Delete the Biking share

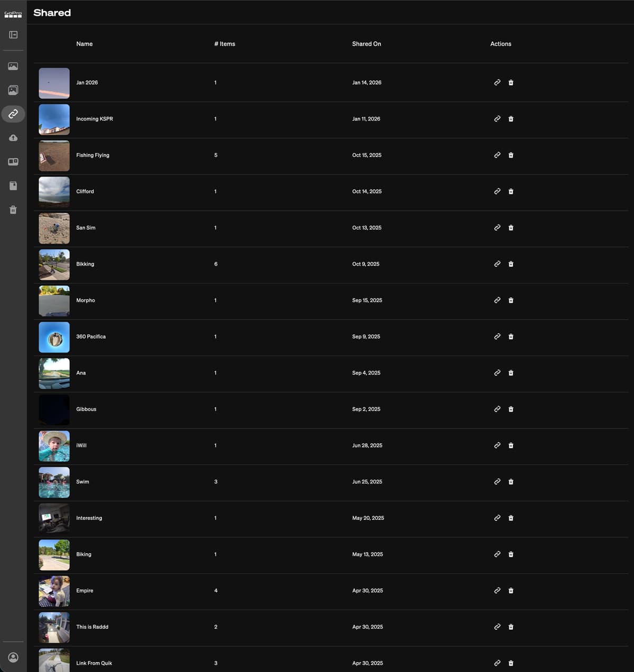pos(511,554)
